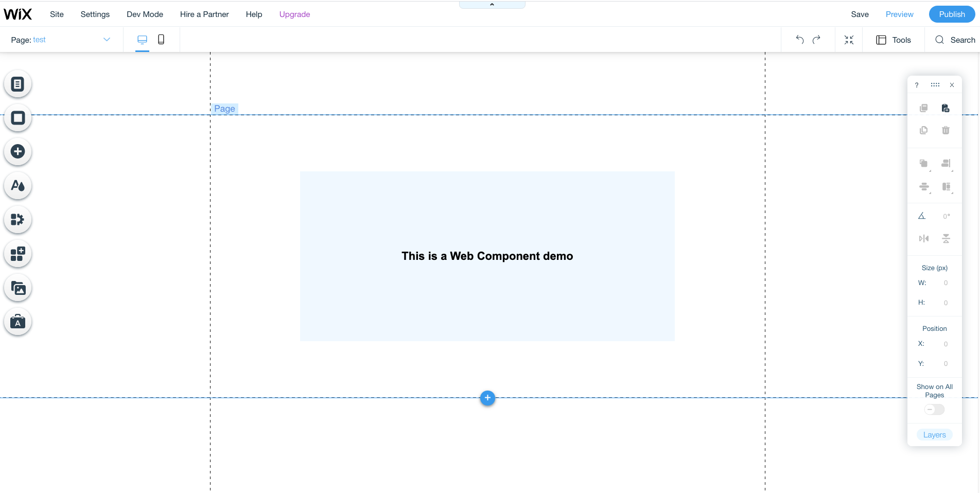Click the X position input field
980x493 pixels.
(946, 344)
